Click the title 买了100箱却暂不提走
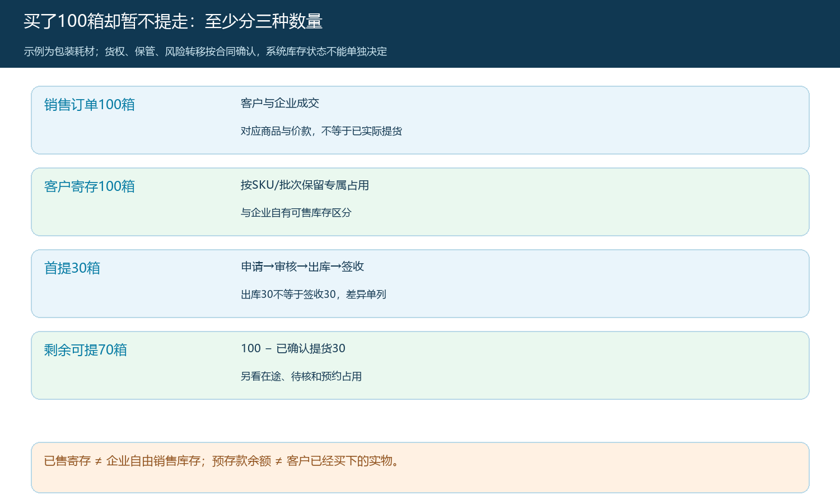Viewport: 840px width, 504px height. tap(173, 21)
